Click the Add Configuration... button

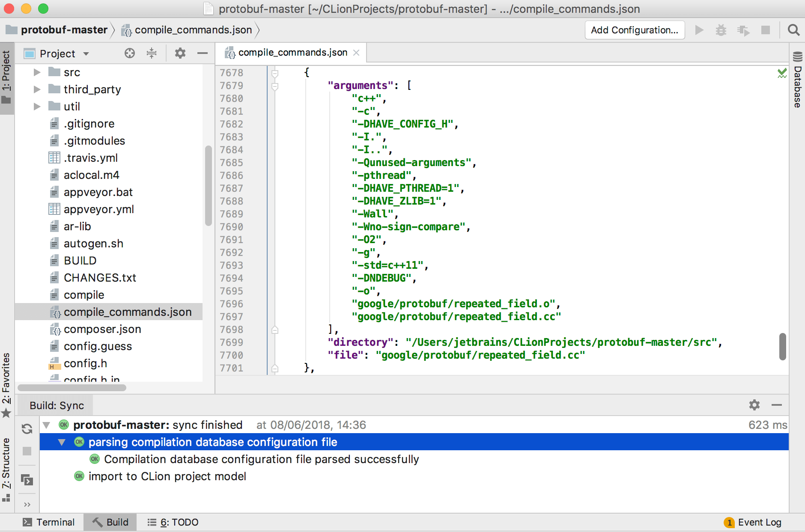pyautogui.click(x=635, y=30)
